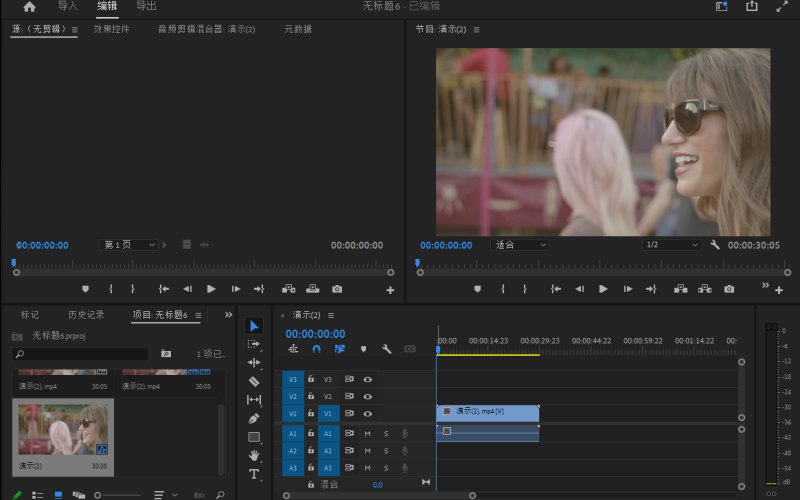Click the quick export share icon

pyautogui.click(x=752, y=6)
